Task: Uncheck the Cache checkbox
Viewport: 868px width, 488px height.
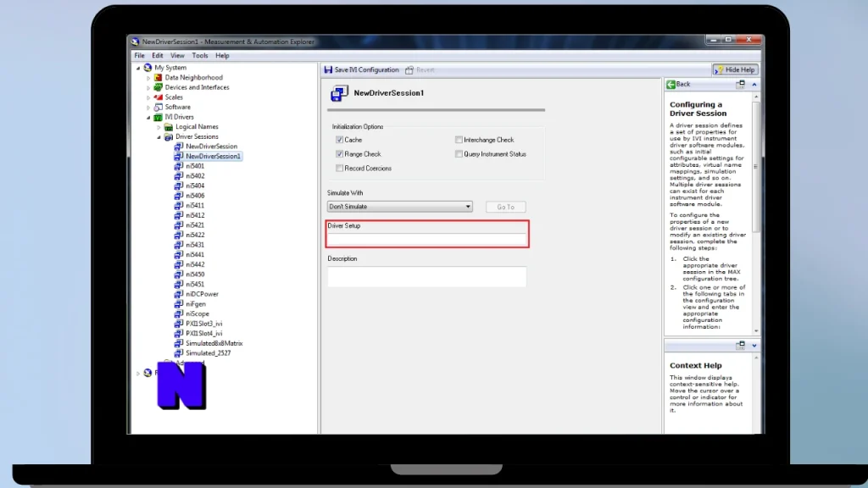Action: (339, 140)
